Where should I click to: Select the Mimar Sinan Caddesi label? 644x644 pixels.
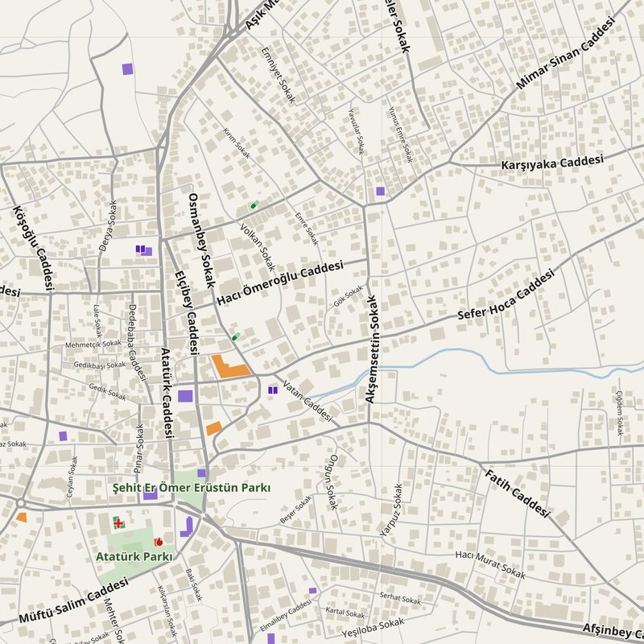tap(566, 52)
